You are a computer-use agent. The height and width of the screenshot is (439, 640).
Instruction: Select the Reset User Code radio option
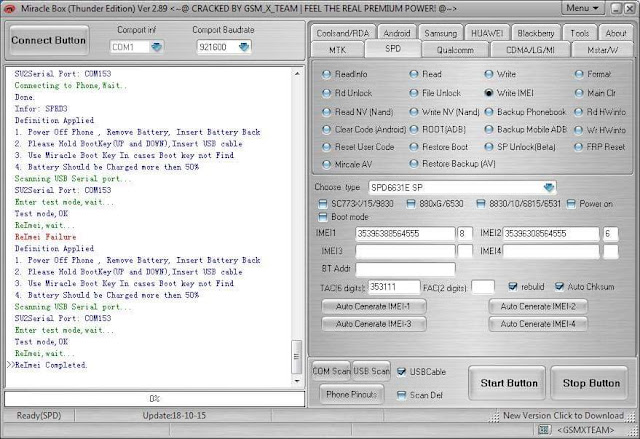(x=358, y=147)
